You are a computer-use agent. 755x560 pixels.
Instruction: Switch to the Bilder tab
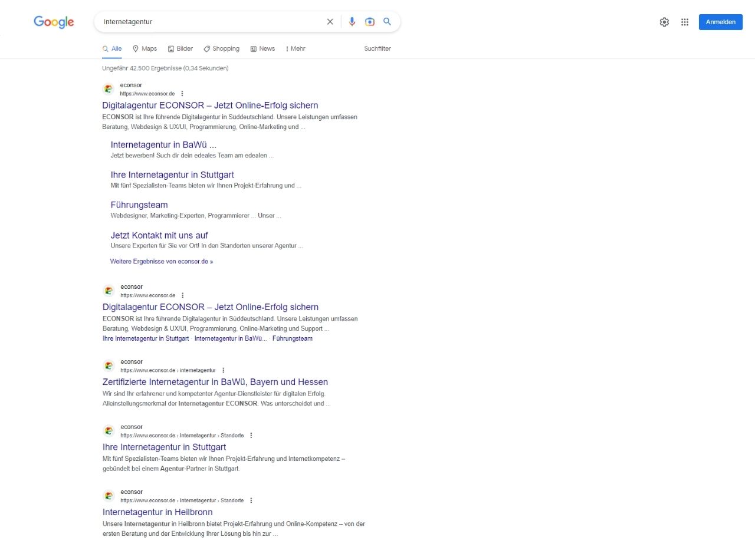tap(180, 49)
